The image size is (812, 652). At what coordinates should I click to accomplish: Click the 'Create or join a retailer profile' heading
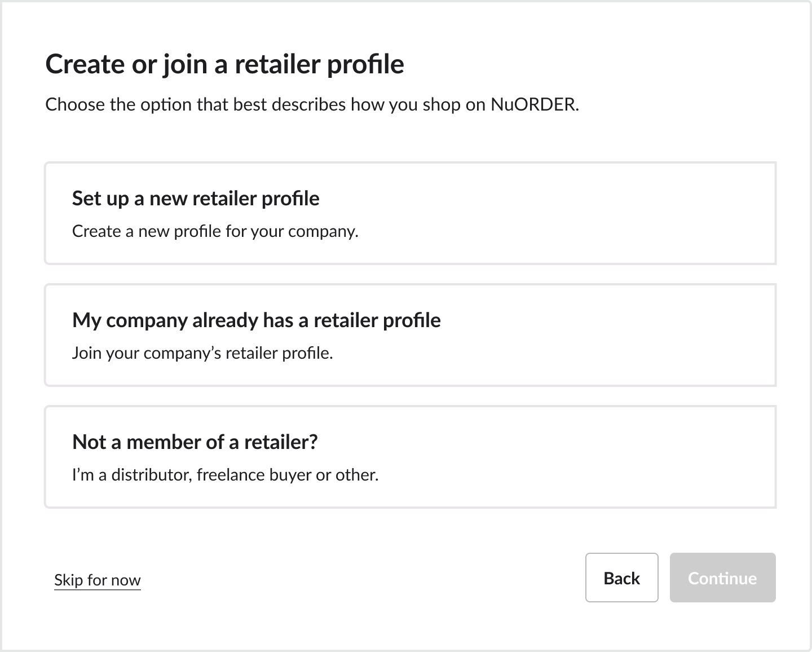click(x=224, y=64)
